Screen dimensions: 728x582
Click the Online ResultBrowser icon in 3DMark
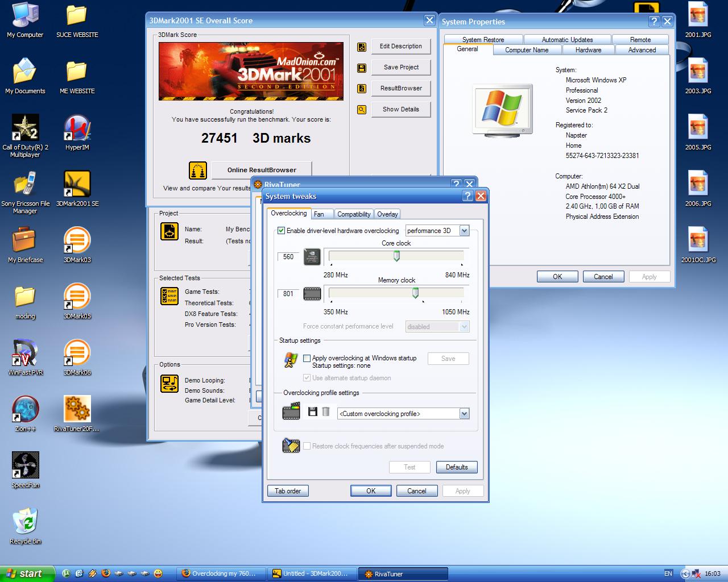pos(198,170)
